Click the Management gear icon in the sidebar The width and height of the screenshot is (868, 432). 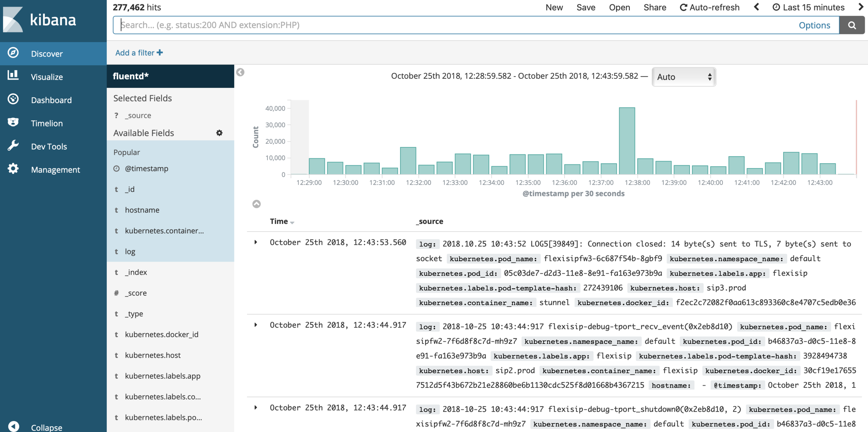(13, 169)
